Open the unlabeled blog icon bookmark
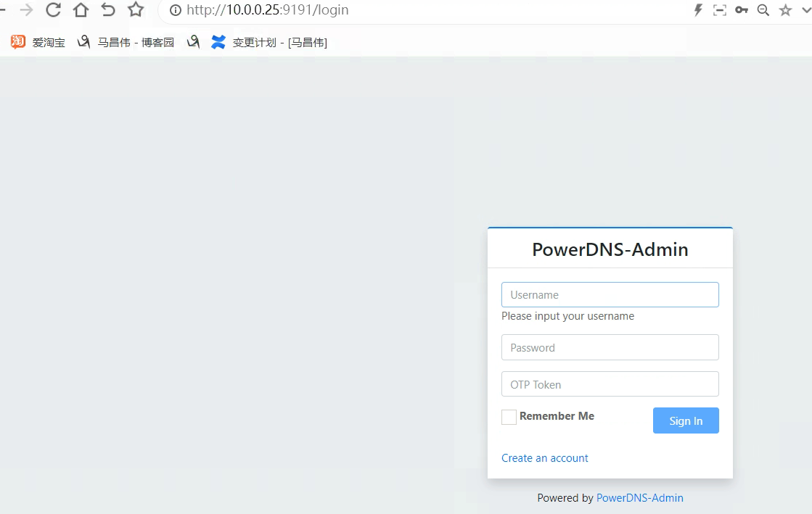812x514 pixels. click(193, 42)
